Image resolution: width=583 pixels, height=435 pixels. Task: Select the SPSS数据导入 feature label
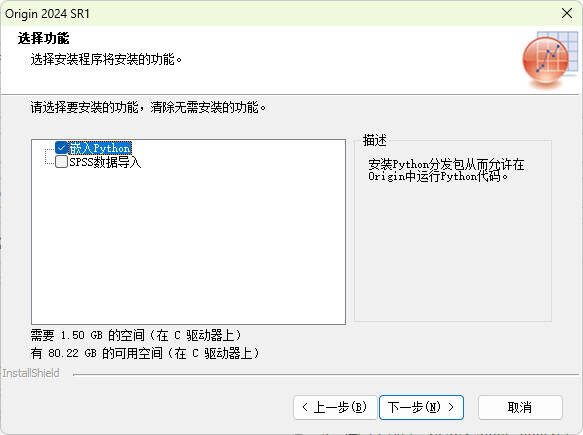coord(105,162)
